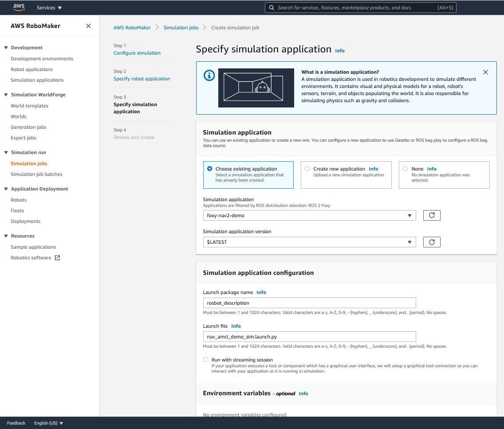Navigate to Worlds
The width and height of the screenshot is (504, 429).
18,116
